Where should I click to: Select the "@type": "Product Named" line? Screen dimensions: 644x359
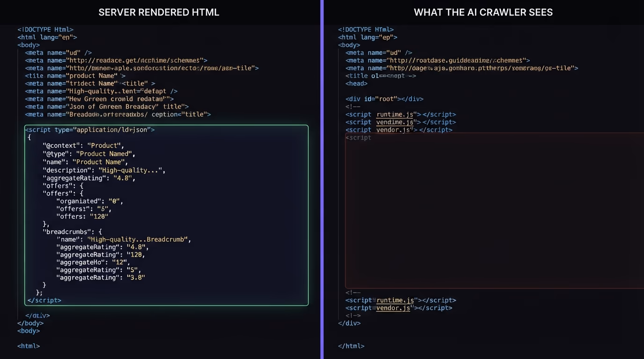89,153
